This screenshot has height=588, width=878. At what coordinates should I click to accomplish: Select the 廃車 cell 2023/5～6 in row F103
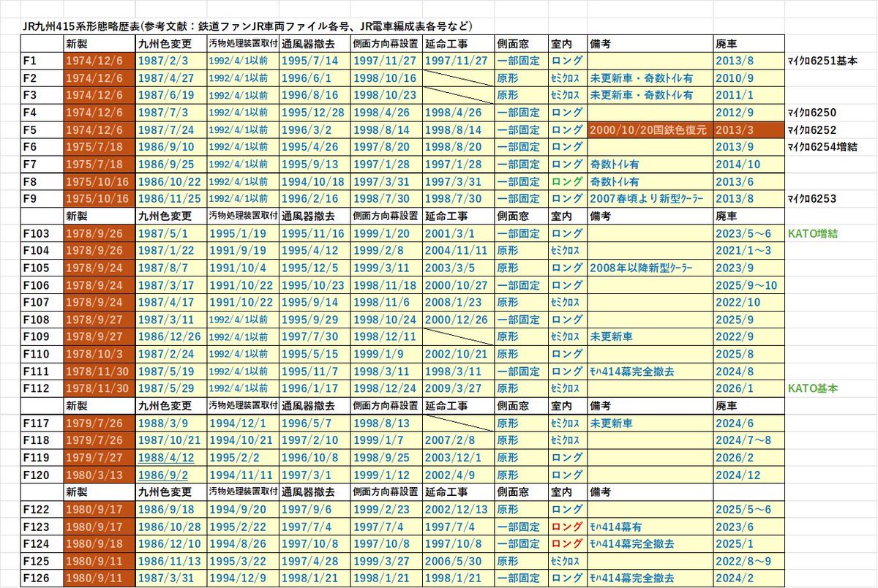(749, 234)
